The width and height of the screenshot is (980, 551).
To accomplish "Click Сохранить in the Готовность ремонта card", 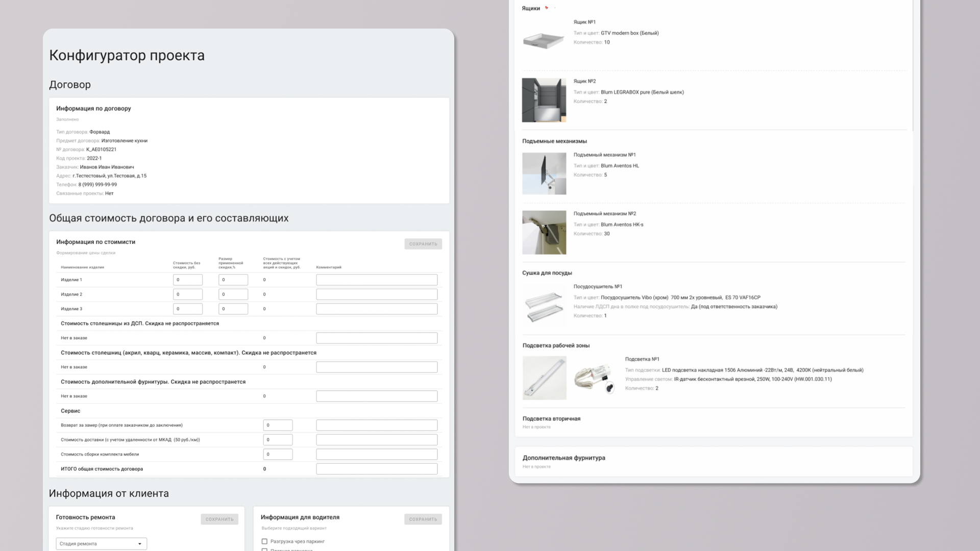I will [219, 519].
